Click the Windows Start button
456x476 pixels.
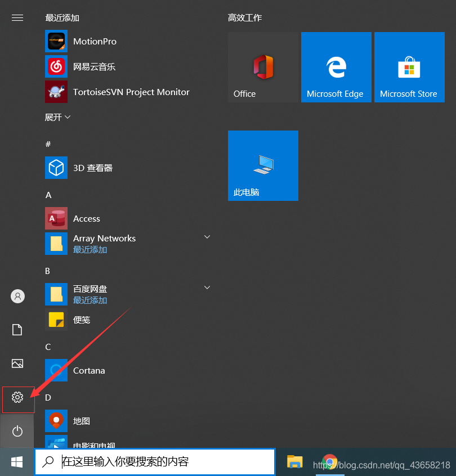(17, 462)
